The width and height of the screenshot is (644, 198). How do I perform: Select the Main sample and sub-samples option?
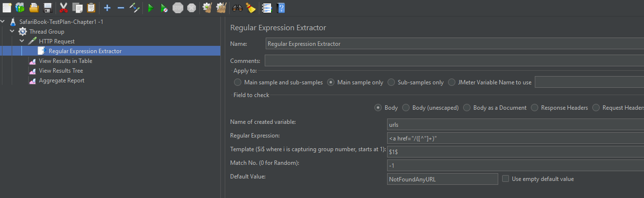coord(237,82)
